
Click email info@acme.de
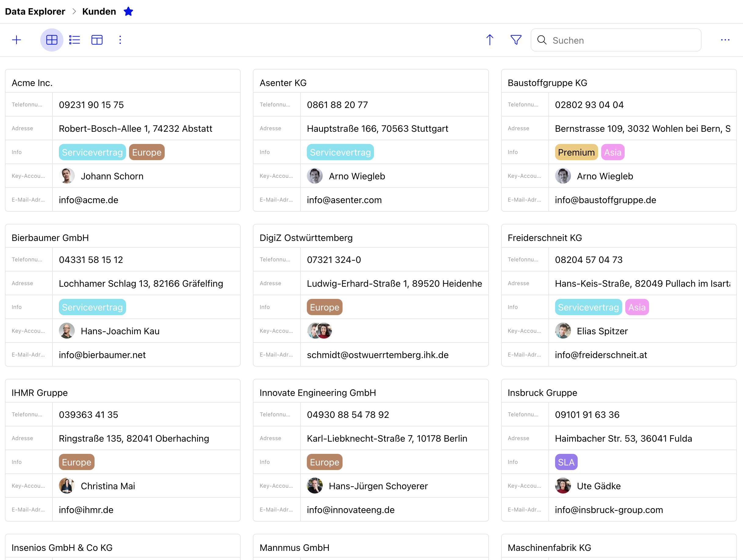click(89, 200)
